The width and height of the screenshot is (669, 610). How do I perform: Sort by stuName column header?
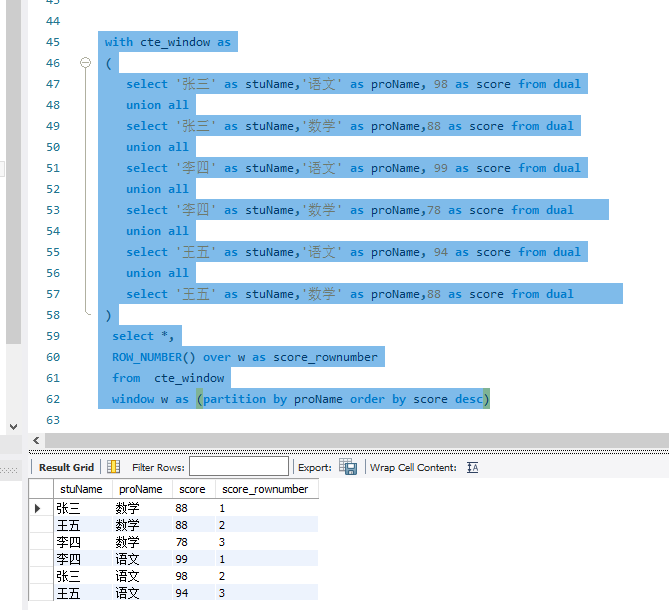coord(83,489)
